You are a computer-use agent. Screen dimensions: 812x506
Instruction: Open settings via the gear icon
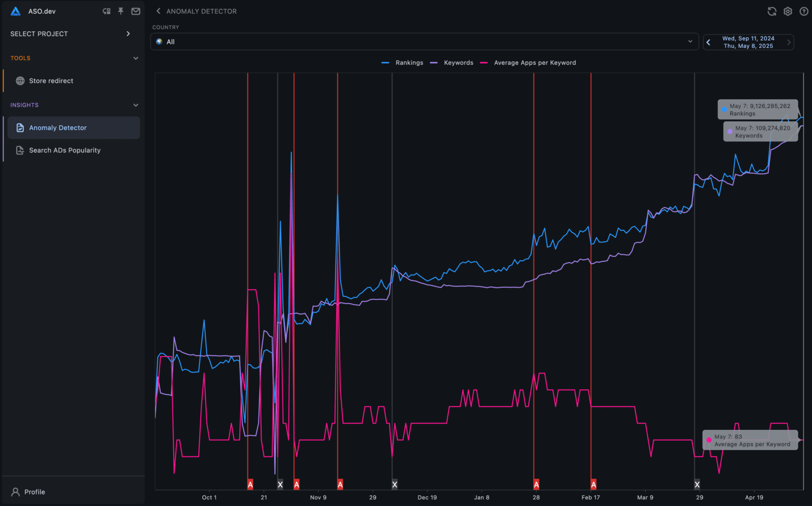[x=787, y=11]
